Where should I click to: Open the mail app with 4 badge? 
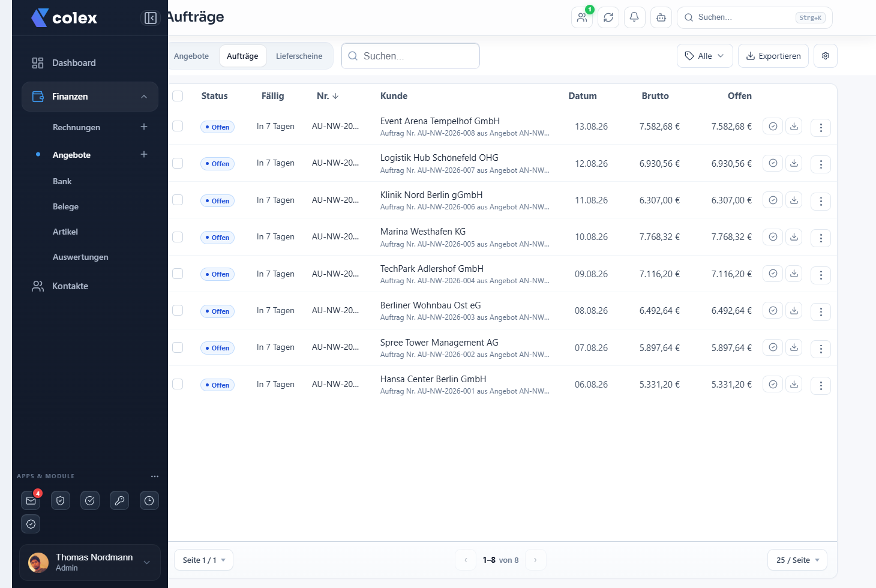31,500
